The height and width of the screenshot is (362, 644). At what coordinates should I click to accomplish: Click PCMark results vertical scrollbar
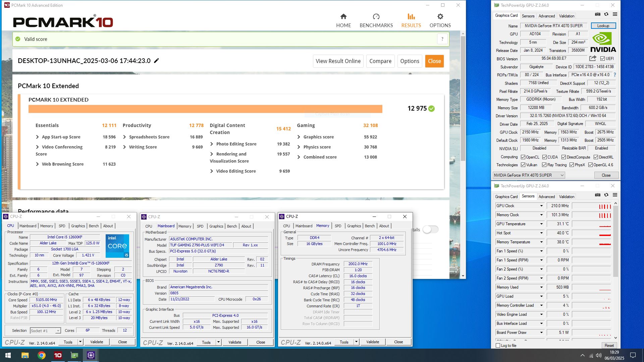[x=463, y=98]
